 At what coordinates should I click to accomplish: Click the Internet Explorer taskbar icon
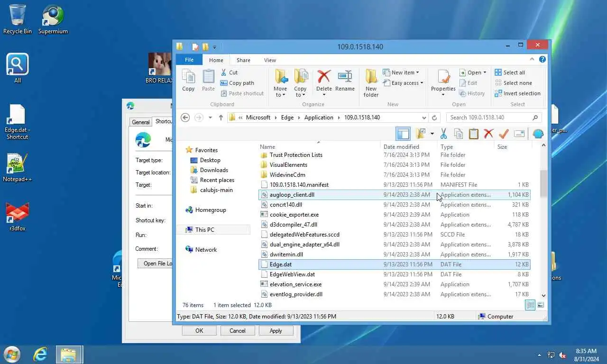(x=40, y=355)
